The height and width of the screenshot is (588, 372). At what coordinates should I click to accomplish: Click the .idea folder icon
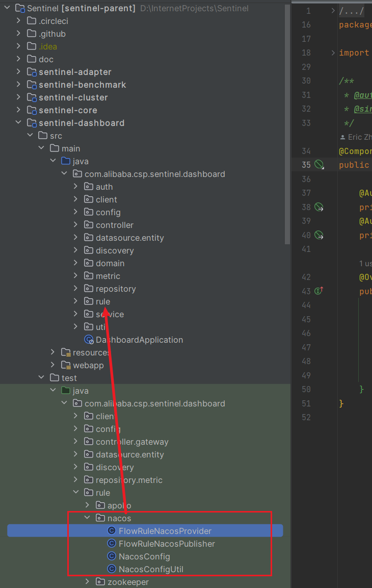point(32,46)
